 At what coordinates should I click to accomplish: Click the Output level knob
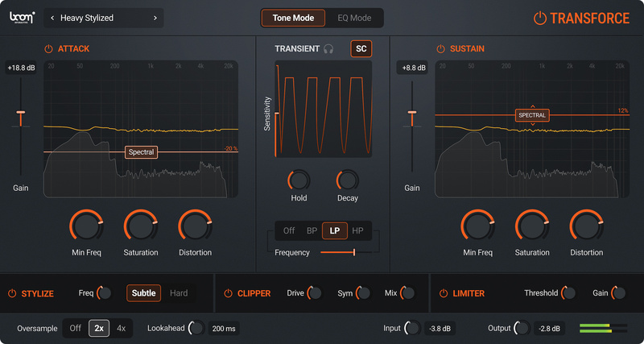click(x=522, y=328)
